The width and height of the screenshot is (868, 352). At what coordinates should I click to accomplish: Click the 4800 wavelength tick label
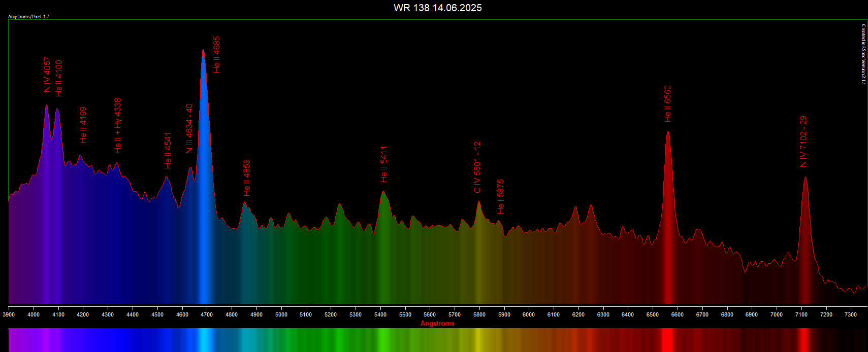point(232,314)
